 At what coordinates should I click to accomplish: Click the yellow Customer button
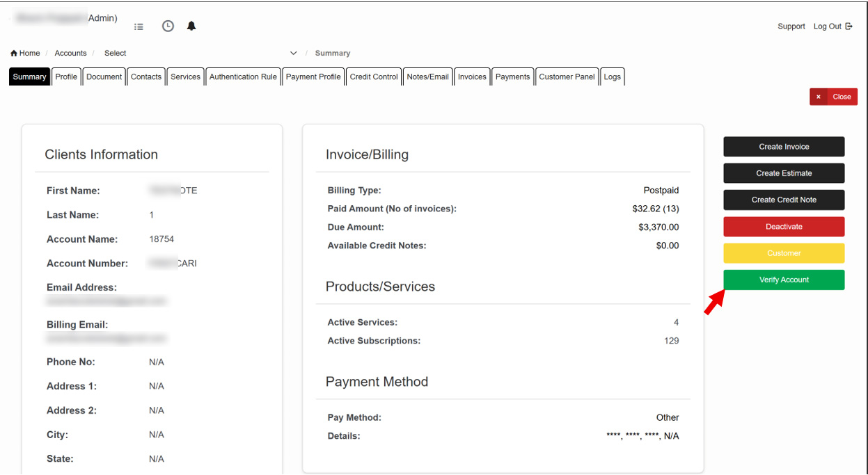tap(784, 253)
